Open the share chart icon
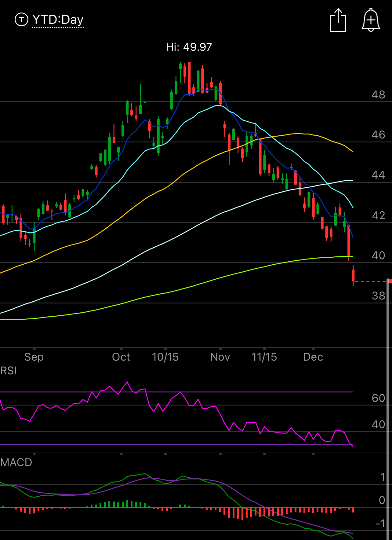 pos(338,20)
